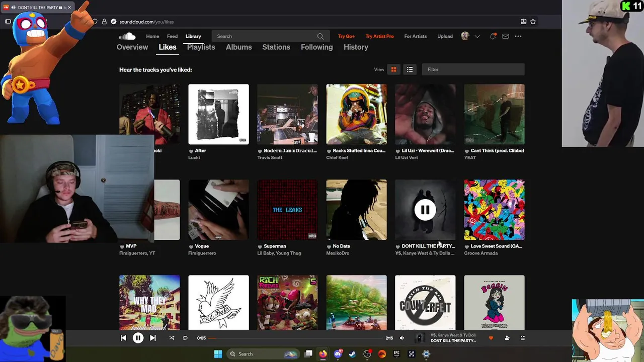
Task: Switch to the History tab
Action: pos(356,47)
